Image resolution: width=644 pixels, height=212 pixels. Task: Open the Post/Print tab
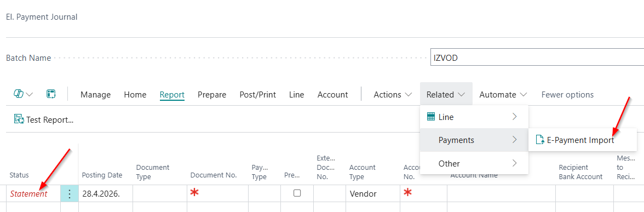[x=258, y=94]
